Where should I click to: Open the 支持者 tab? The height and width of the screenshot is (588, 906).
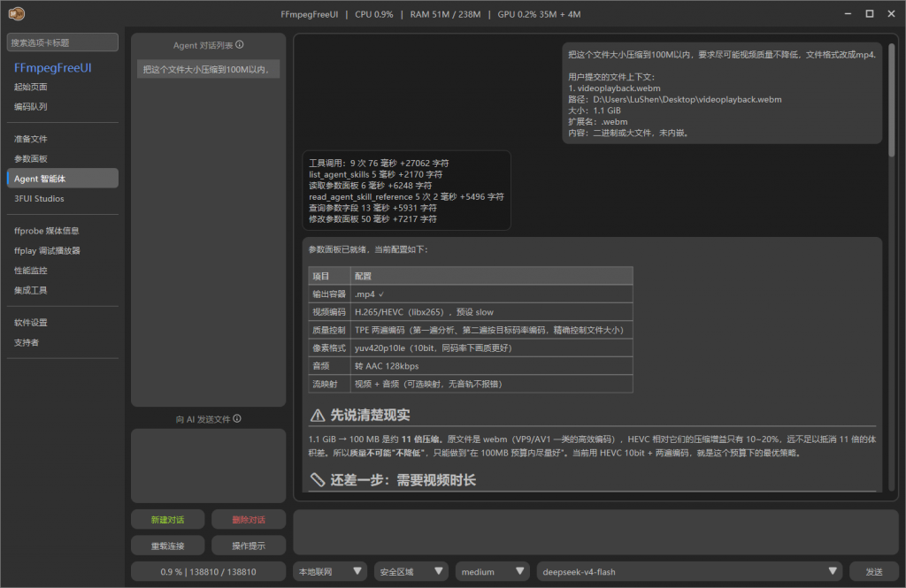pyautogui.click(x=27, y=342)
